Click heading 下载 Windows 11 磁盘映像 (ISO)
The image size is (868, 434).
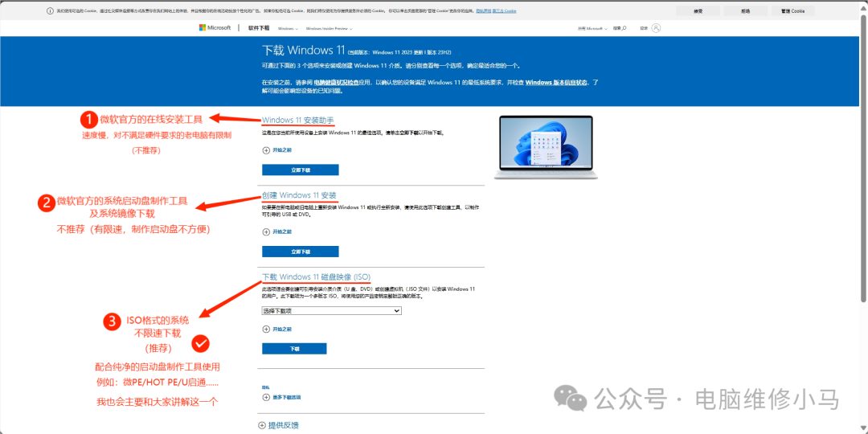point(316,276)
